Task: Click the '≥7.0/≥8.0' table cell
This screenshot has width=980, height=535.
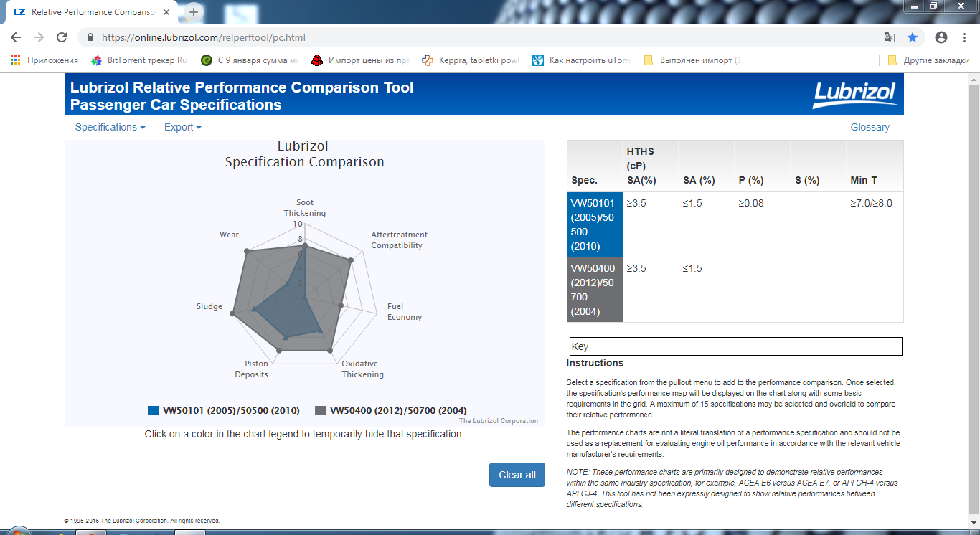Action: [875, 224]
